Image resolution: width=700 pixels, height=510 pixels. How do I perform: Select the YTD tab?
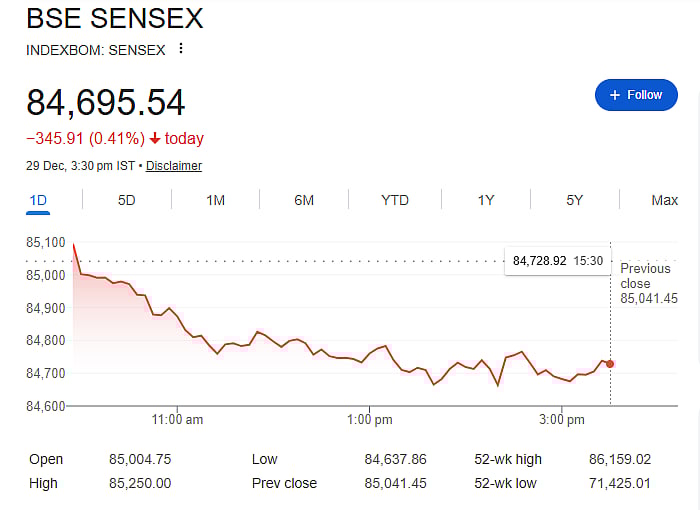pyautogui.click(x=395, y=200)
